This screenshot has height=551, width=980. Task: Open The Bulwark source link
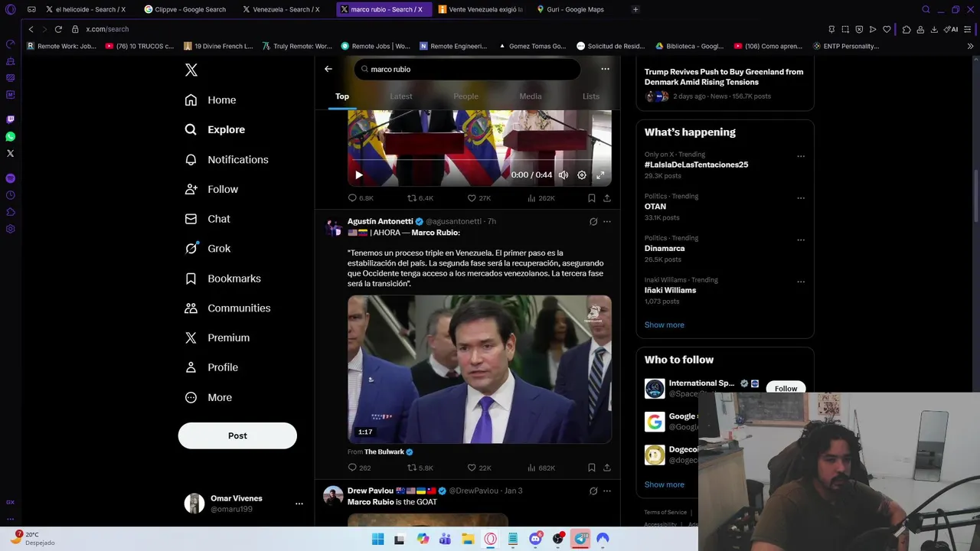384,452
